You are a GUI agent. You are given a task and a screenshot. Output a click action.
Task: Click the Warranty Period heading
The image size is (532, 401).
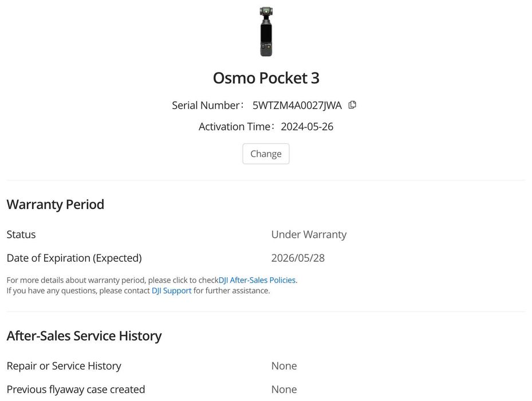pyautogui.click(x=56, y=205)
